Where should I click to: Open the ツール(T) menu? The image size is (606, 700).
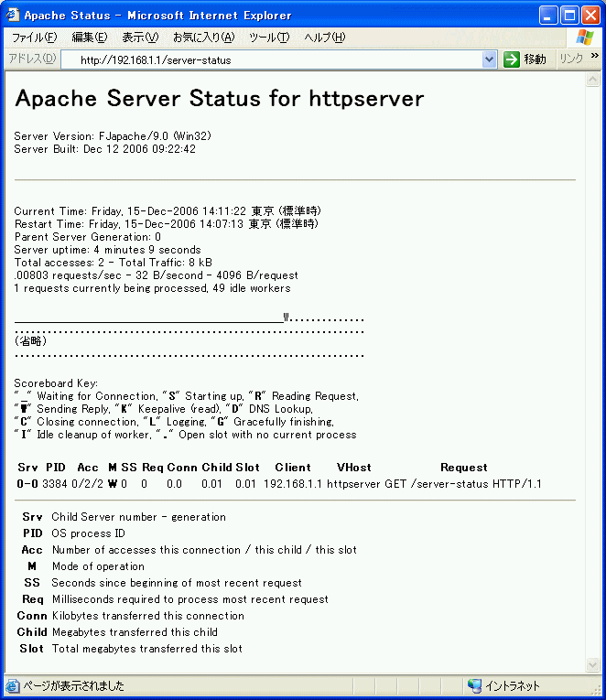[x=269, y=38]
